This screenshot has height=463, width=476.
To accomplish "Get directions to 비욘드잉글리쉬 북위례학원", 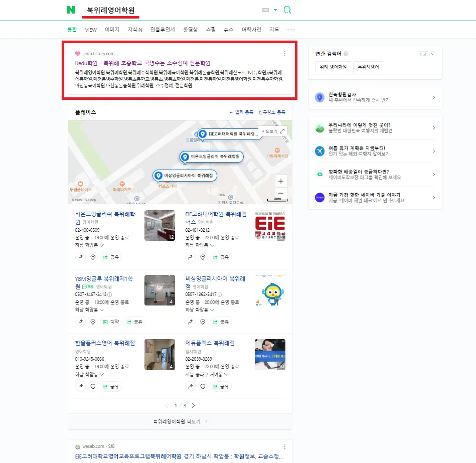I will pos(80,257).
